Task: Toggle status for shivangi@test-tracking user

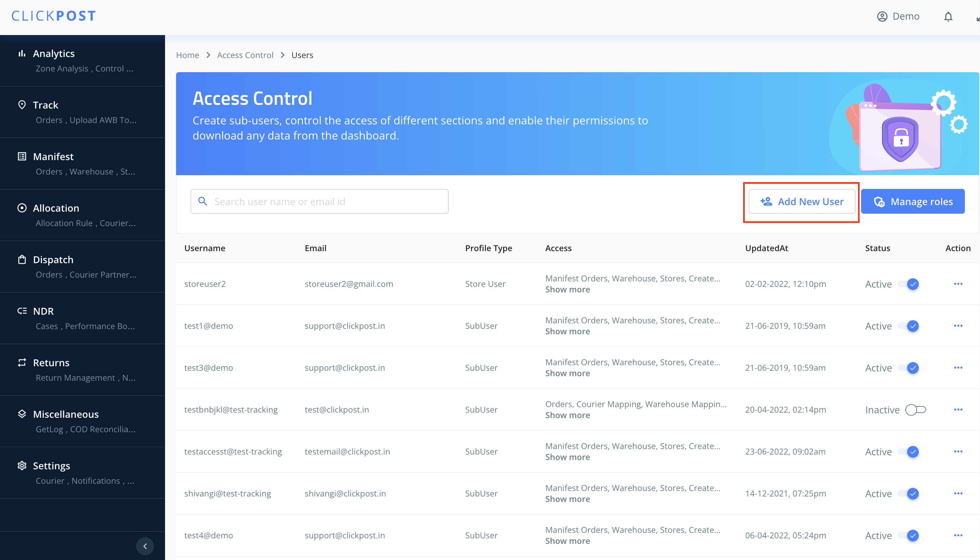Action: (x=909, y=493)
